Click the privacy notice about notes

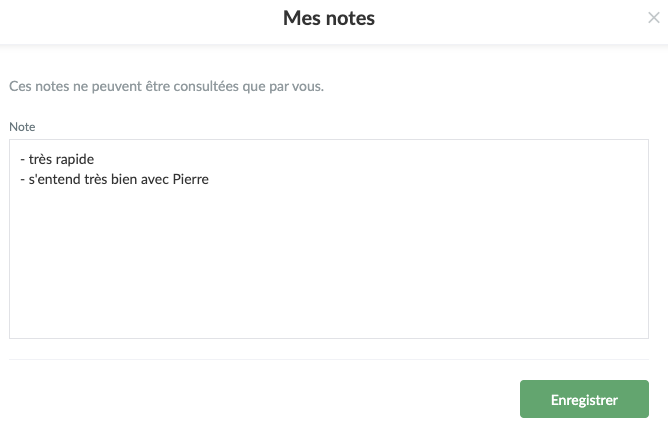click(166, 87)
